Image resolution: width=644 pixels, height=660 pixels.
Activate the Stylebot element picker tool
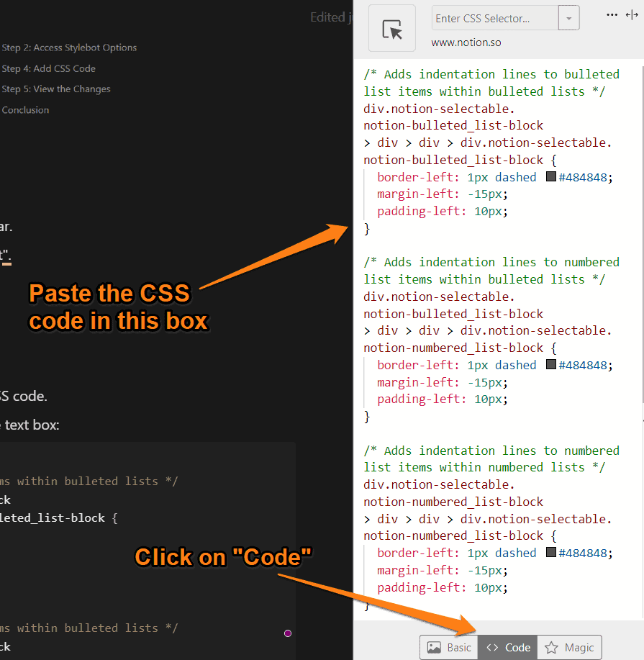392,29
